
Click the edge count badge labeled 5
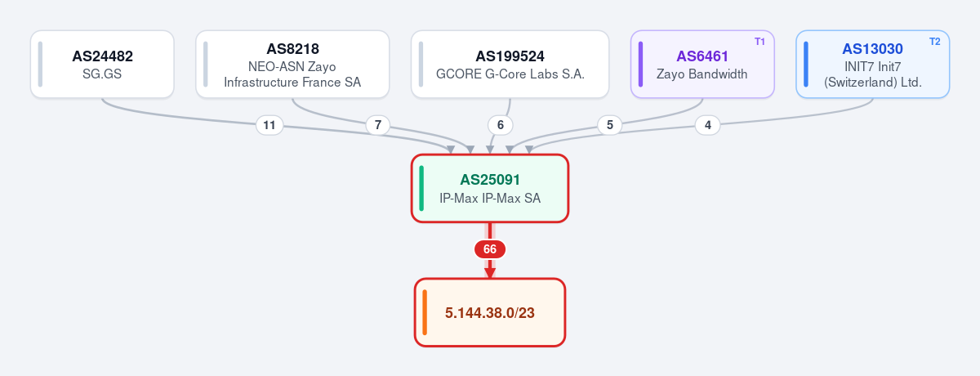(610, 125)
